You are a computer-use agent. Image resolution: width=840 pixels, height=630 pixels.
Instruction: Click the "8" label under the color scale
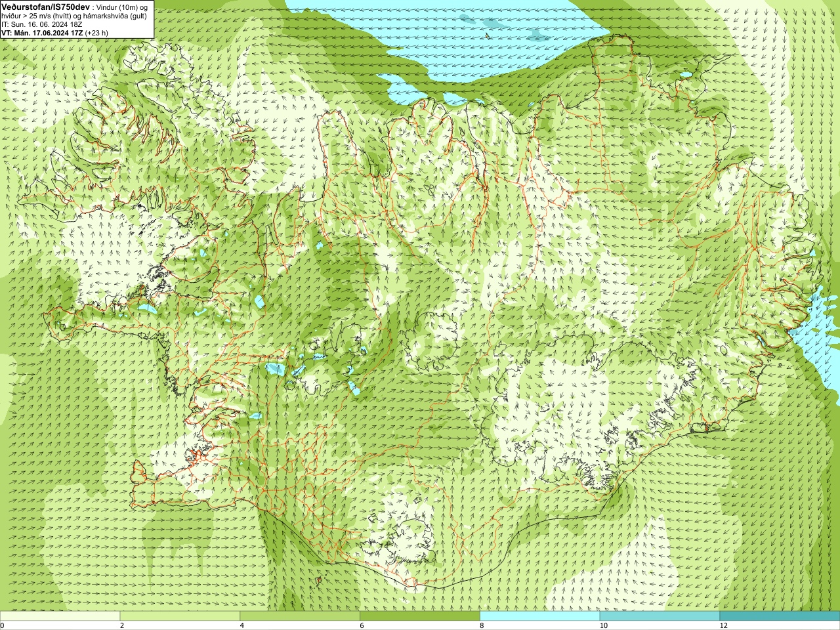click(482, 625)
